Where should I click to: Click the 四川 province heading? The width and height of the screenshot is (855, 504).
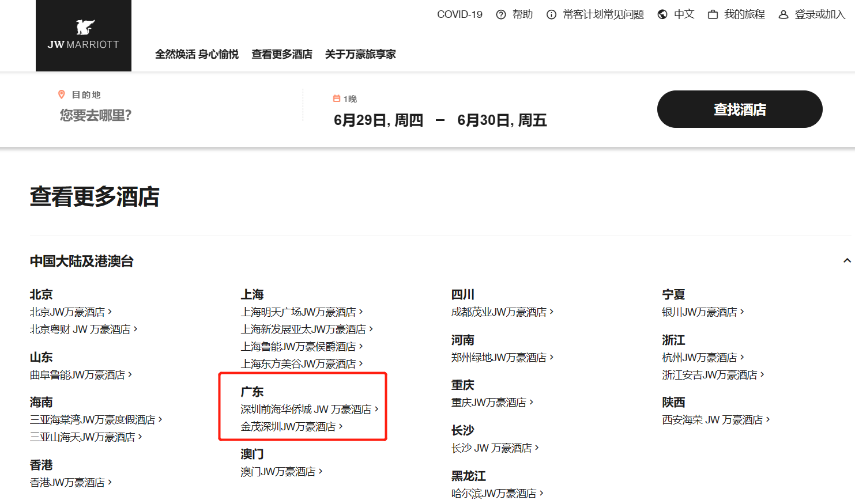coord(462,295)
